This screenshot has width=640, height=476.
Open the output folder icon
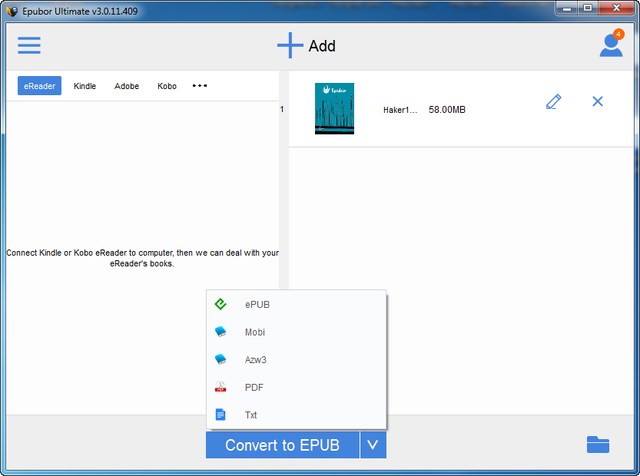[x=598, y=445]
